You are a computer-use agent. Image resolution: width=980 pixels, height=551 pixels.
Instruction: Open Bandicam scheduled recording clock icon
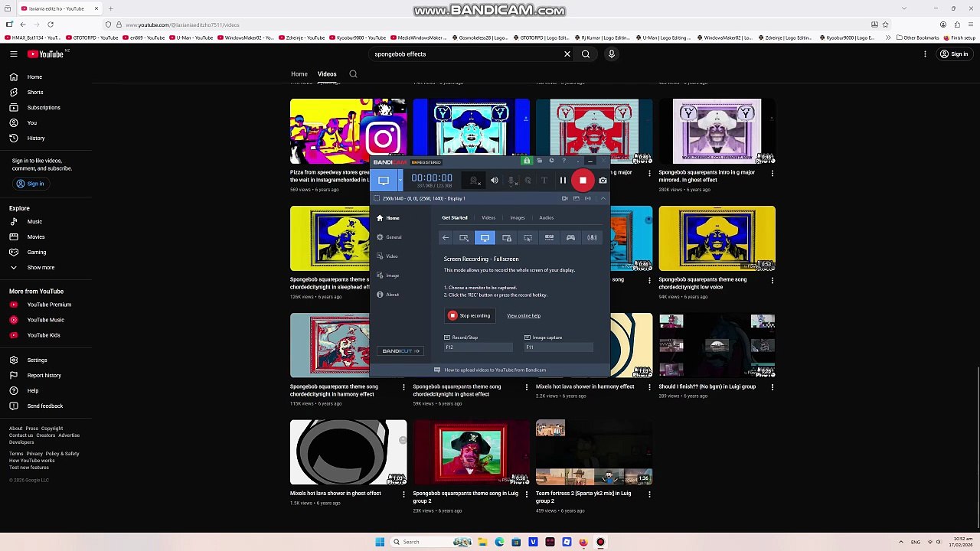(551, 161)
